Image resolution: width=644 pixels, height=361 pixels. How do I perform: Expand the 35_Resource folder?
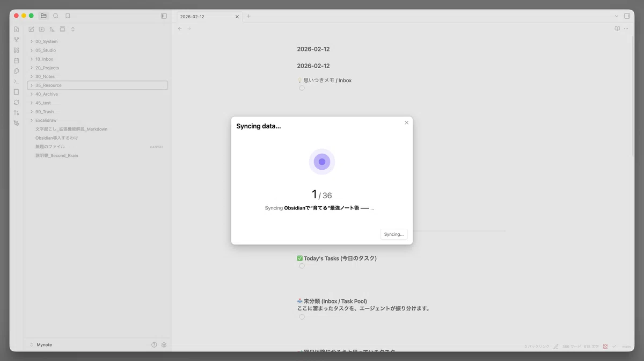tap(98, 85)
